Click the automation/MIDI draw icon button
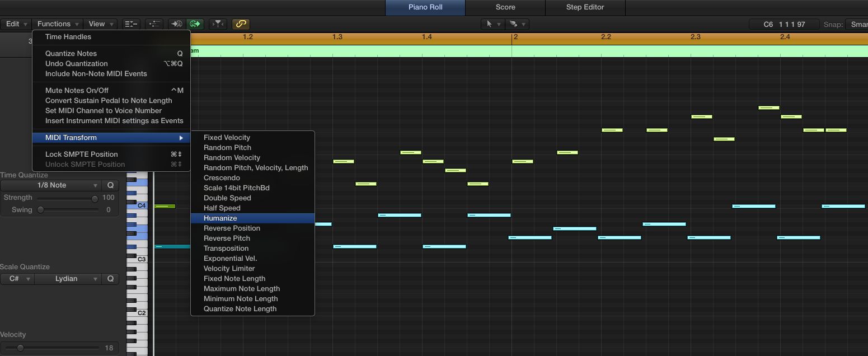Image resolution: width=868 pixels, height=356 pixels. click(154, 24)
